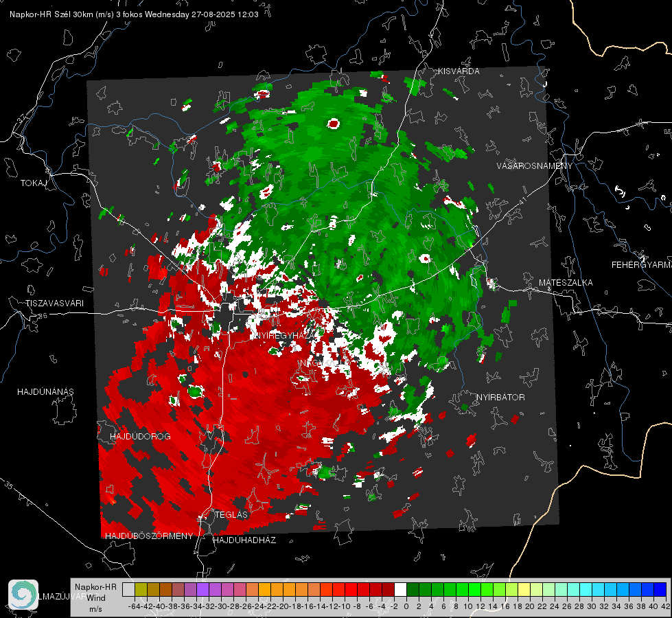Click the NYÍRBÁTOR town label

[500, 397]
